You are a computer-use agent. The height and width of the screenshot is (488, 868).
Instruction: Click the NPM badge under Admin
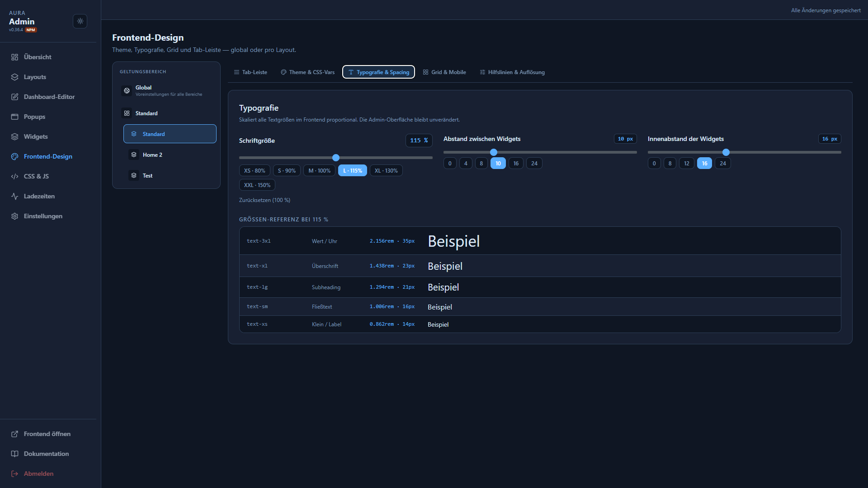[31, 30]
